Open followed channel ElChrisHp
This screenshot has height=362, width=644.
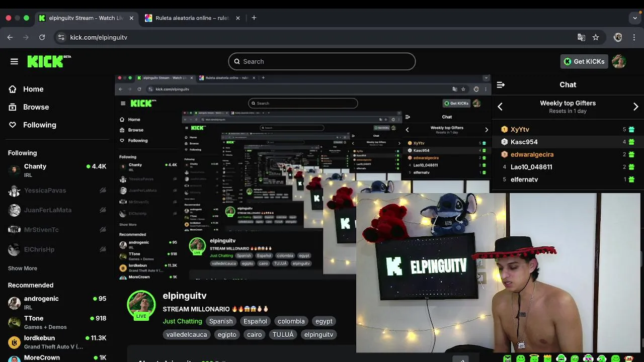(x=57, y=249)
